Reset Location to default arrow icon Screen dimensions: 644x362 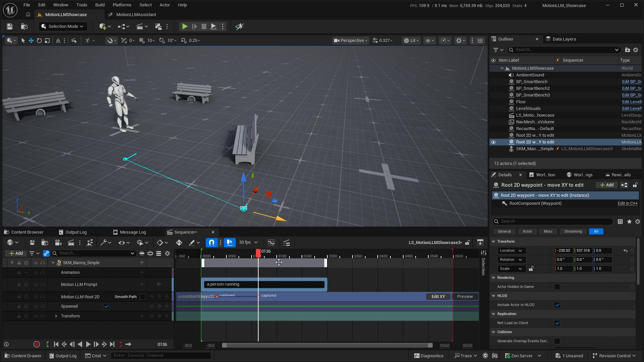(x=625, y=251)
